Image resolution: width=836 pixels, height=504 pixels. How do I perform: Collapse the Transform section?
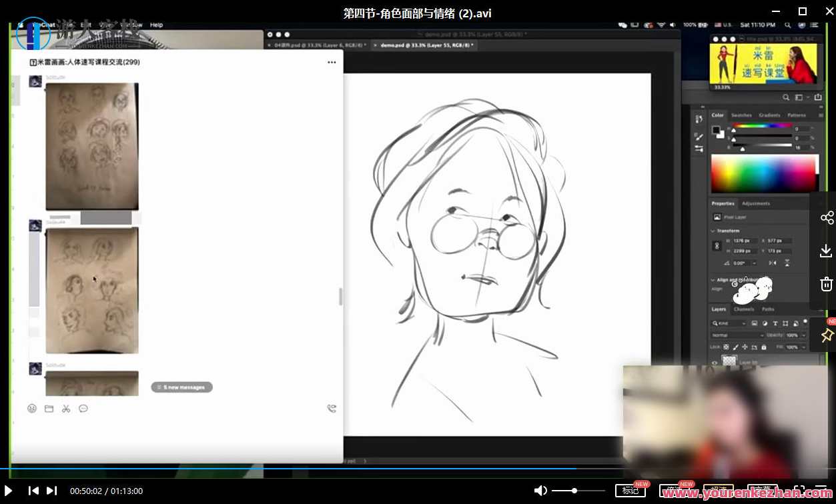tap(713, 231)
